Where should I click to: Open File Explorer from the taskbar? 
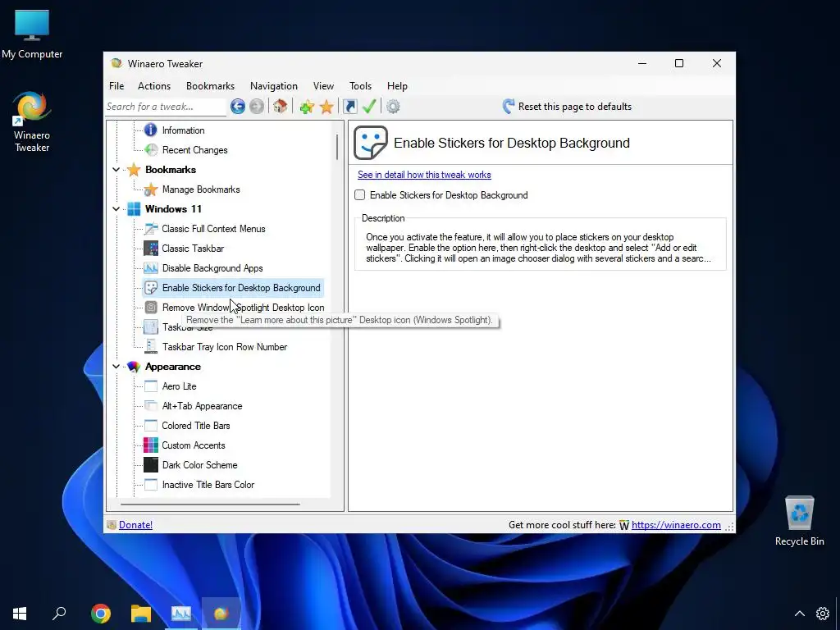141,614
